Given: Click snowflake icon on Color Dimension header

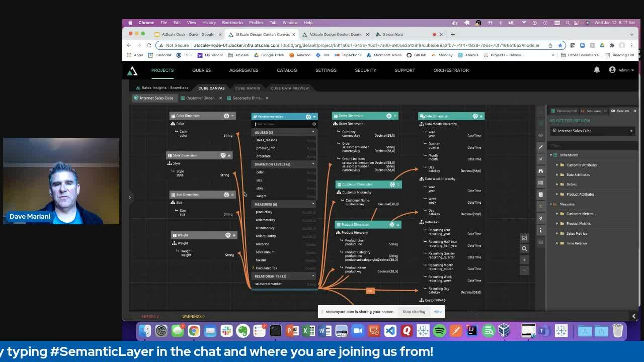Looking at the screenshot, I should pos(226,116).
